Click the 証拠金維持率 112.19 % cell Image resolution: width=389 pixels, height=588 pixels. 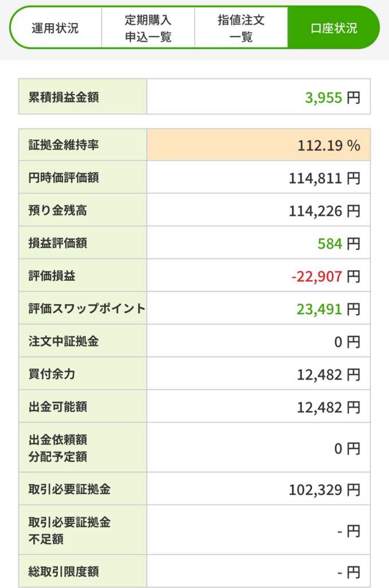(x=259, y=145)
